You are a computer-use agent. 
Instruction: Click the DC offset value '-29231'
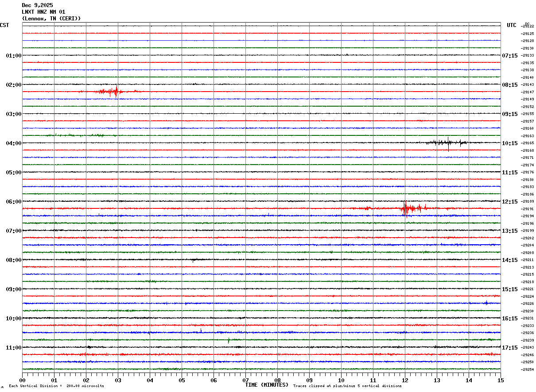pos(528,318)
